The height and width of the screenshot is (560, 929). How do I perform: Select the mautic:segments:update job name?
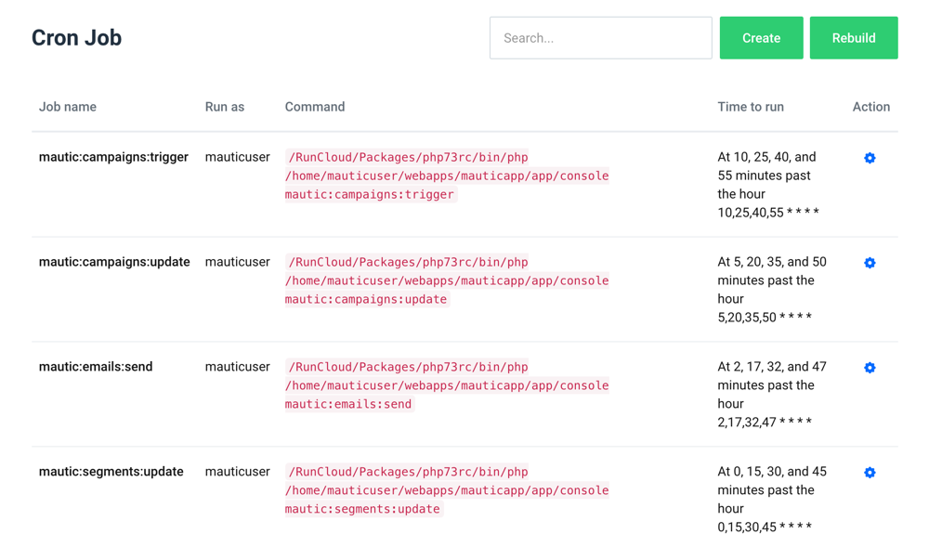tap(111, 471)
